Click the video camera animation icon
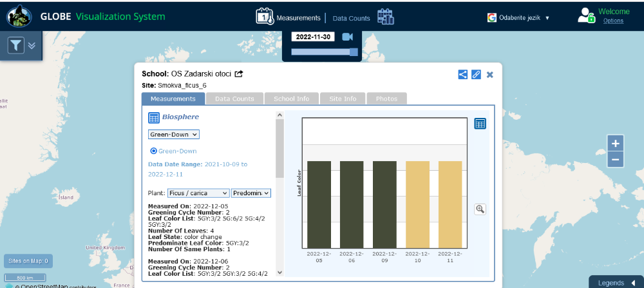The image size is (644, 288). coord(348,37)
